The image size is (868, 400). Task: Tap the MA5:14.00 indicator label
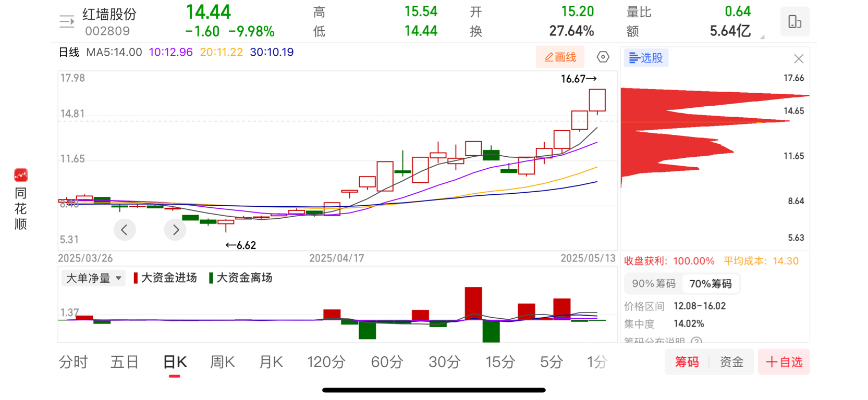pyautogui.click(x=114, y=52)
